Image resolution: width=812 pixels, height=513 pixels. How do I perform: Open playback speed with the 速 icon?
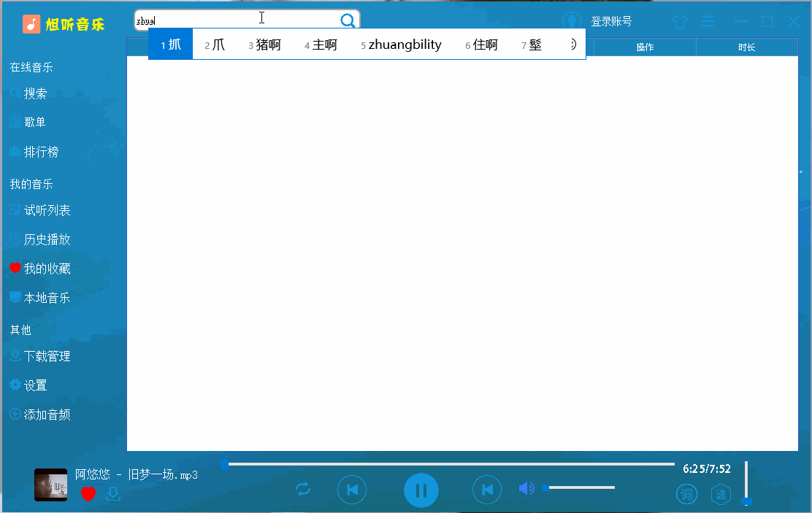721,494
